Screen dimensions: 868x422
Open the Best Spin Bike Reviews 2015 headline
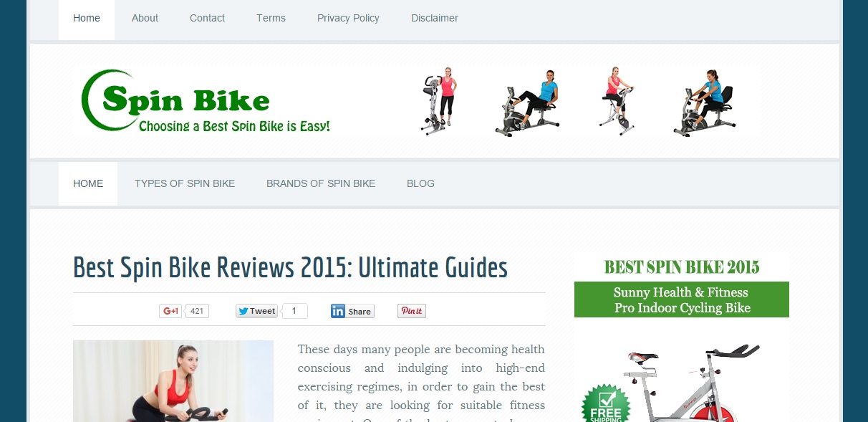point(290,268)
